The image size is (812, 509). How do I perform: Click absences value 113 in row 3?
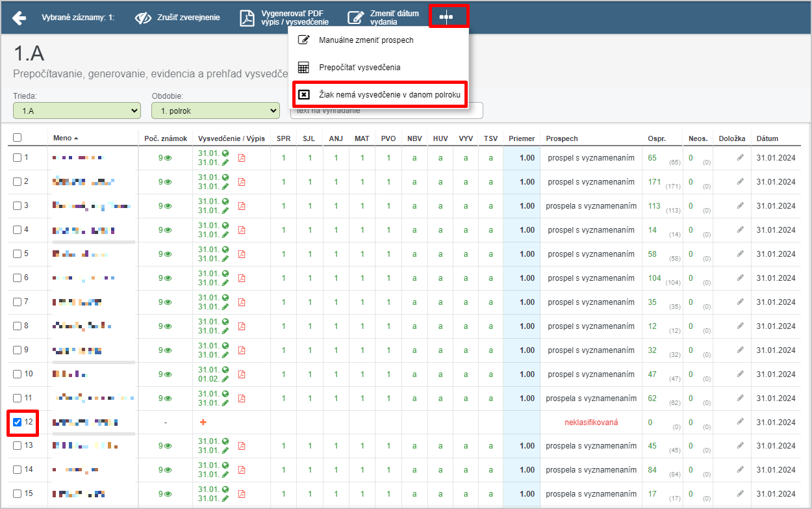[x=654, y=205]
